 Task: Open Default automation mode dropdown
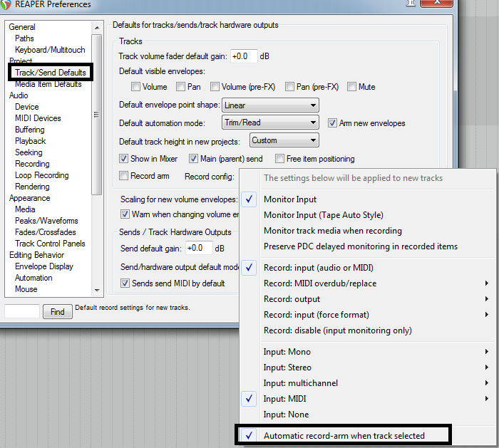click(270, 123)
